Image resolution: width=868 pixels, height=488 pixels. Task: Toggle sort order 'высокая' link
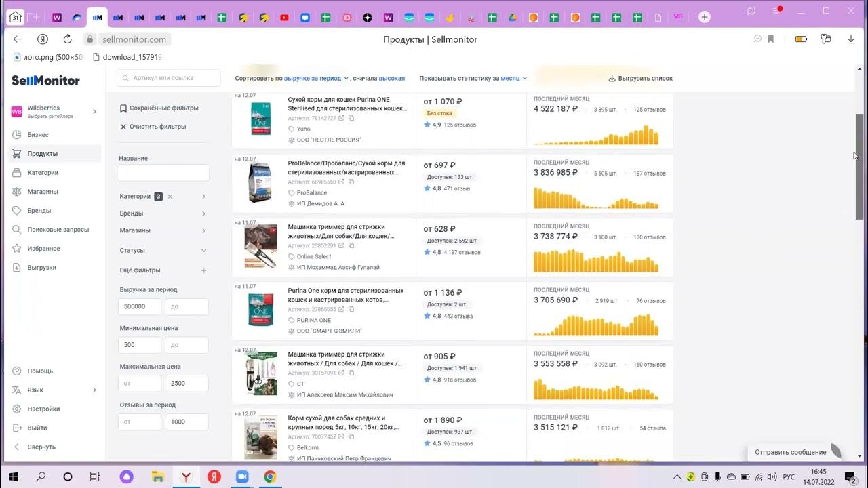[392, 78]
